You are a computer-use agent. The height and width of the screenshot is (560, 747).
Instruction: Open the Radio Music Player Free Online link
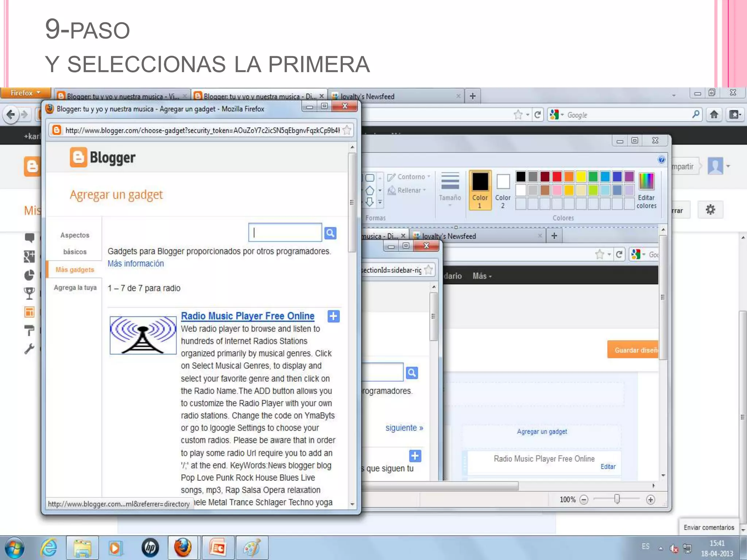(x=247, y=316)
